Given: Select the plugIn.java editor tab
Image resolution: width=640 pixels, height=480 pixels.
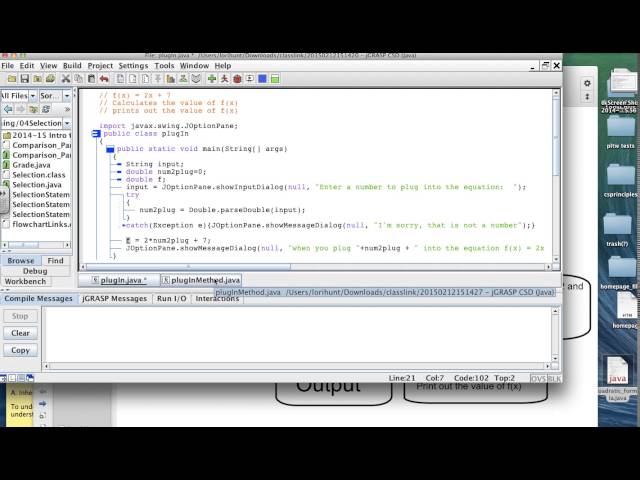Looking at the screenshot, I should 119,280.
